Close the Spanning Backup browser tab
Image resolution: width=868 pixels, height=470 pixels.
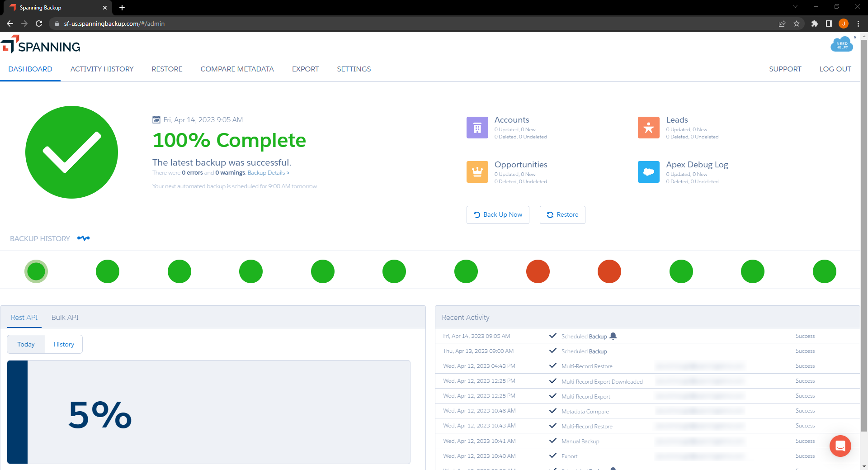[104, 8]
